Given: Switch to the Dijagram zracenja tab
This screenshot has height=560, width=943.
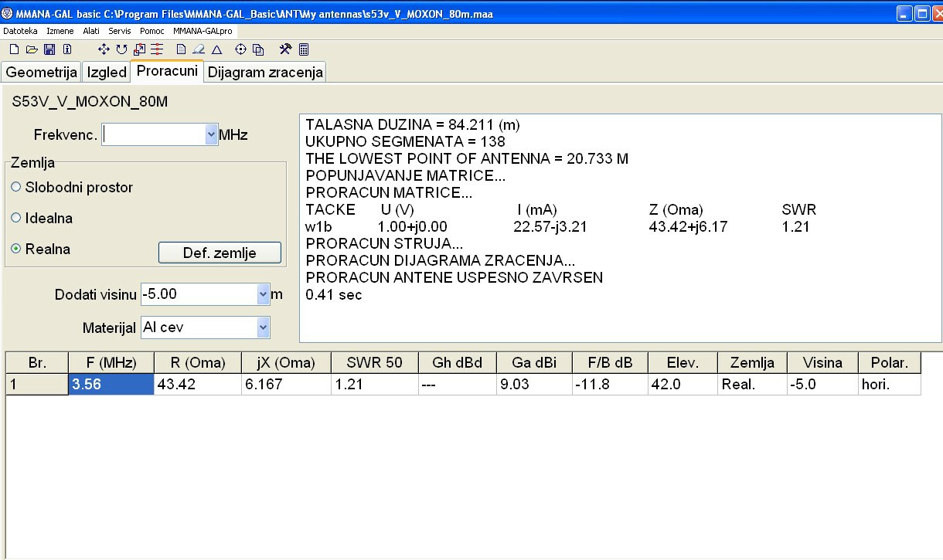Looking at the screenshot, I should point(265,73).
